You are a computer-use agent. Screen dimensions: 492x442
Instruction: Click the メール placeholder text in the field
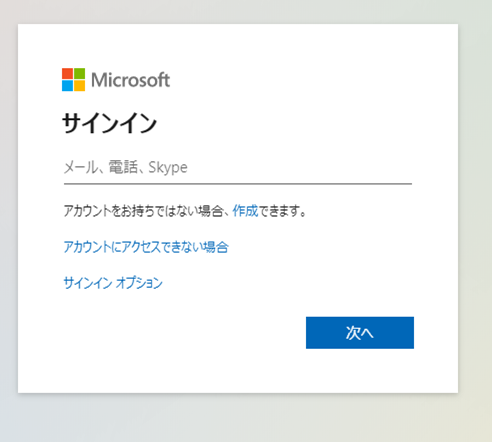(80, 167)
